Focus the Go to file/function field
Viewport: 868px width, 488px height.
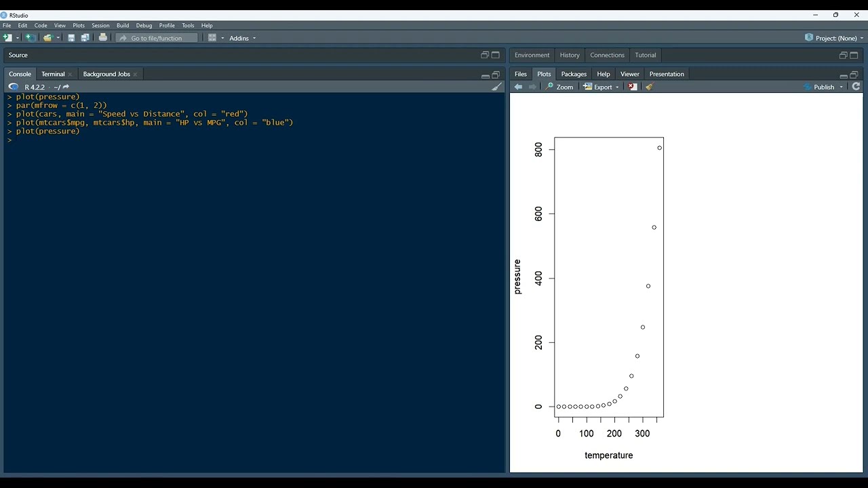click(157, 38)
